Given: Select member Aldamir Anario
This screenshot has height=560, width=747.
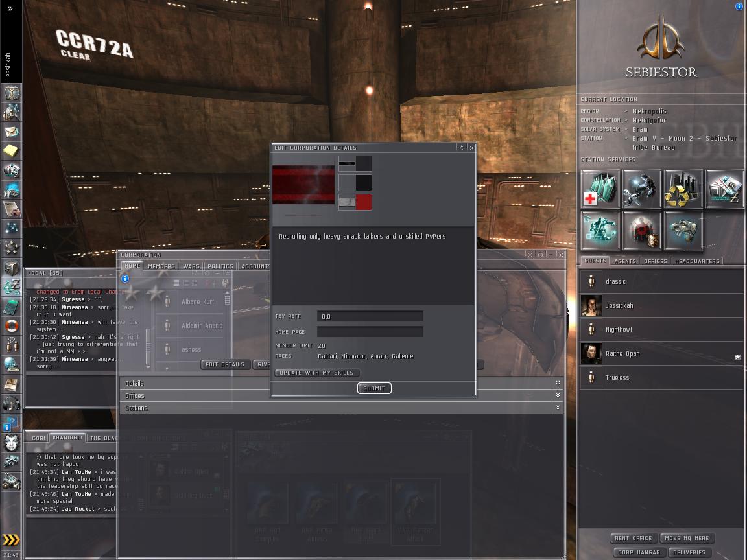Looking at the screenshot, I should [x=191, y=326].
